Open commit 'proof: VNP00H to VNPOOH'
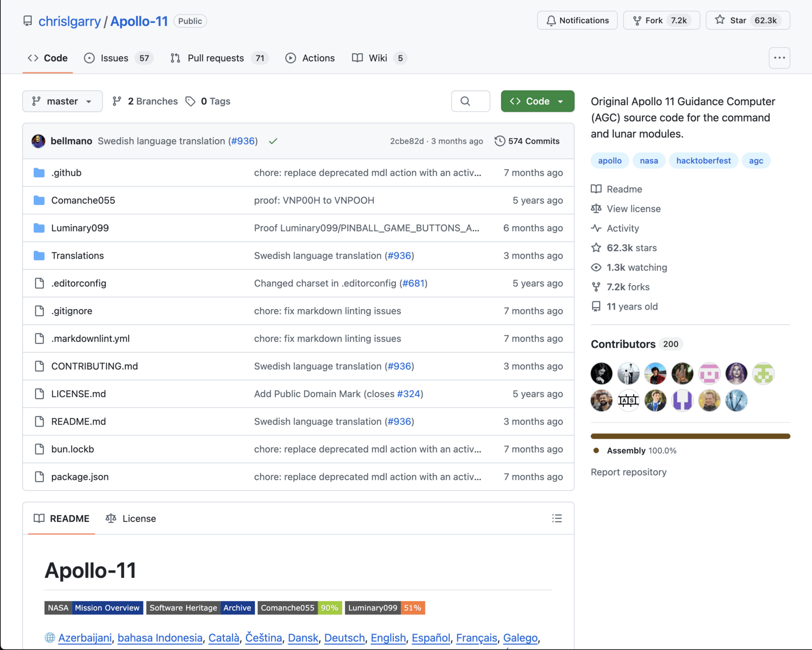The width and height of the screenshot is (812, 650). point(314,200)
